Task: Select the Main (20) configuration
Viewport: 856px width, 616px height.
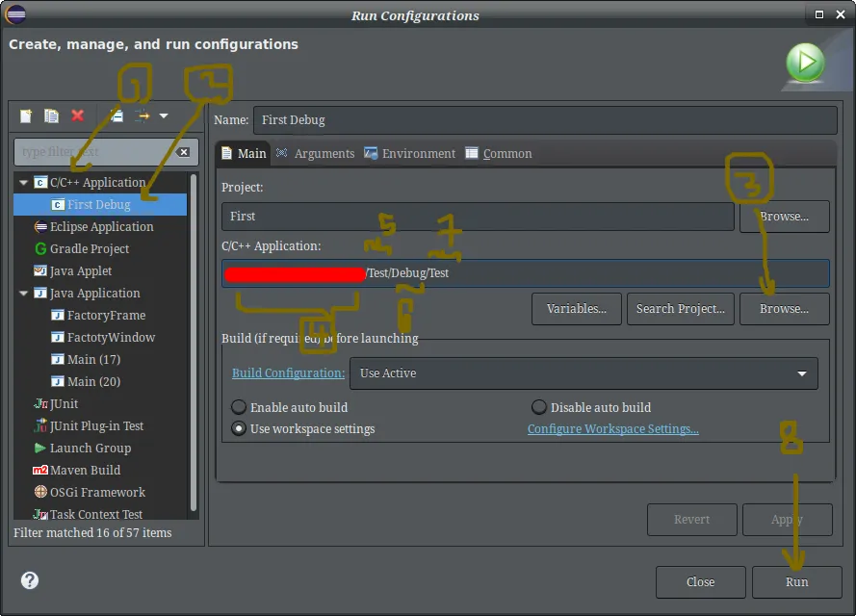Action: 86,381
